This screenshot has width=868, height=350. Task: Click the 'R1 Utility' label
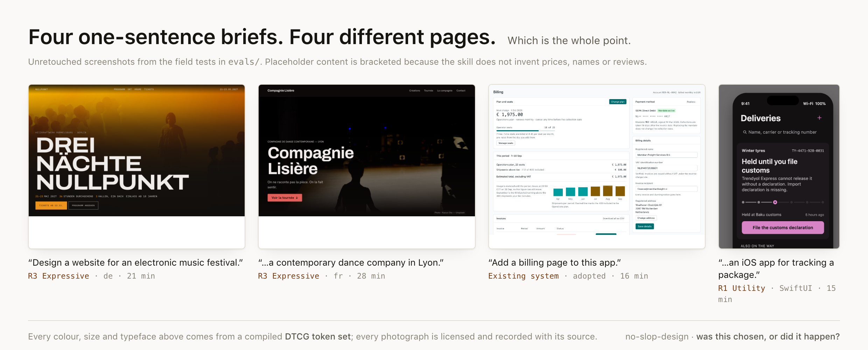point(741,288)
